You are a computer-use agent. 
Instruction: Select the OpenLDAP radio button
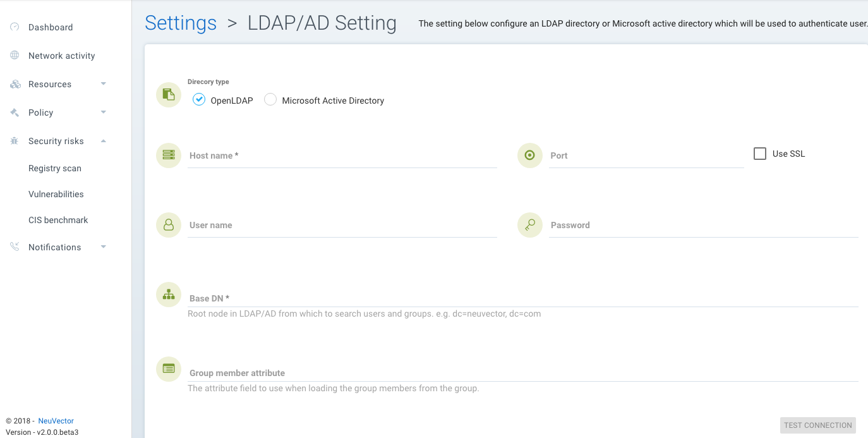pos(198,99)
